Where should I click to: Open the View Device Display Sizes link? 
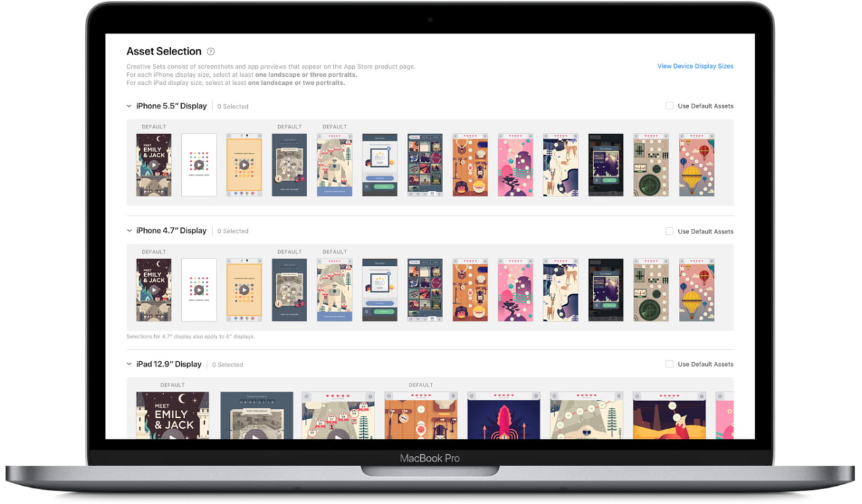click(695, 66)
